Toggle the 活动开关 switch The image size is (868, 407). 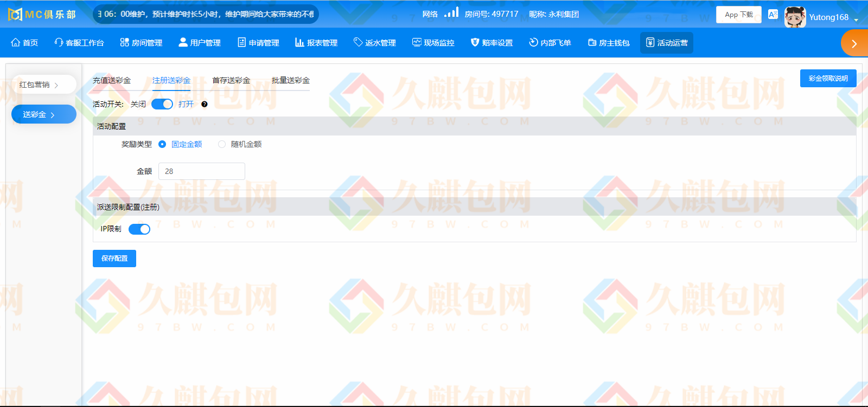[x=162, y=104]
